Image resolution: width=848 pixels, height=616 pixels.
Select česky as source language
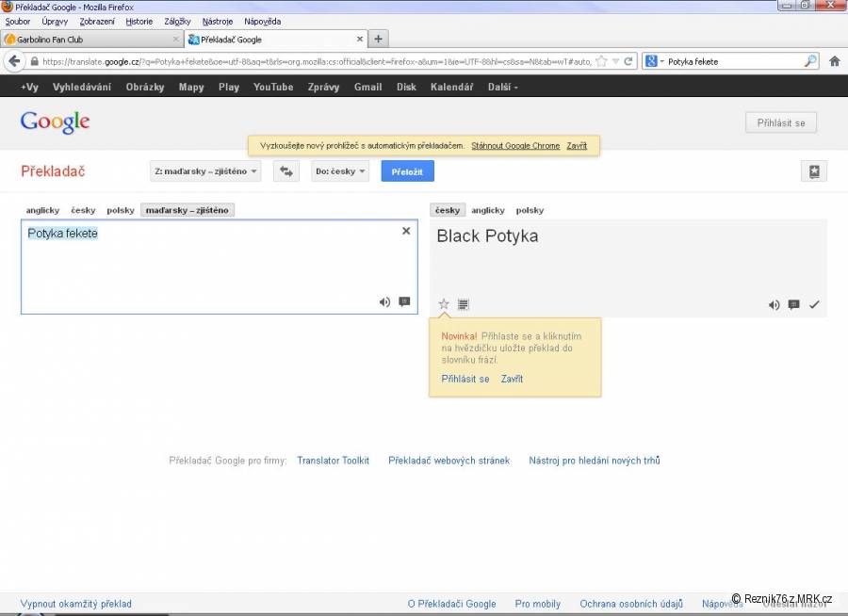coord(83,210)
